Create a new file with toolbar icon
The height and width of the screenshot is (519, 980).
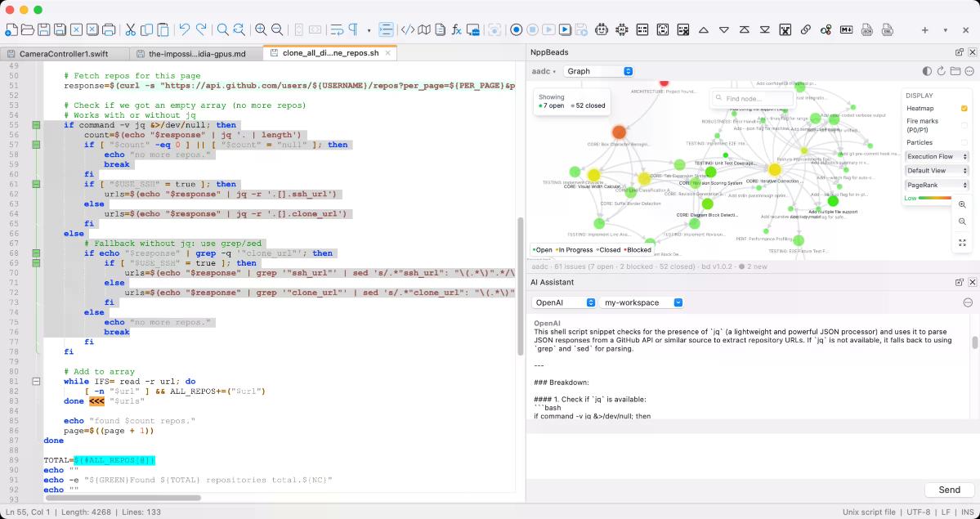click(x=12, y=29)
